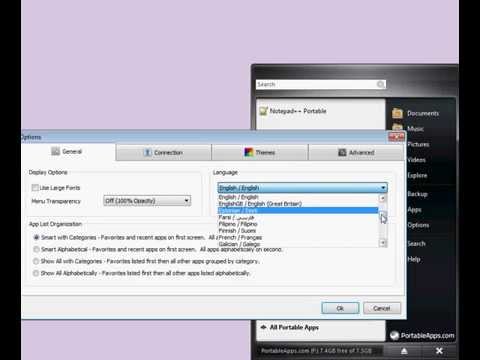Click the PortableApps.com logo

coord(422,335)
